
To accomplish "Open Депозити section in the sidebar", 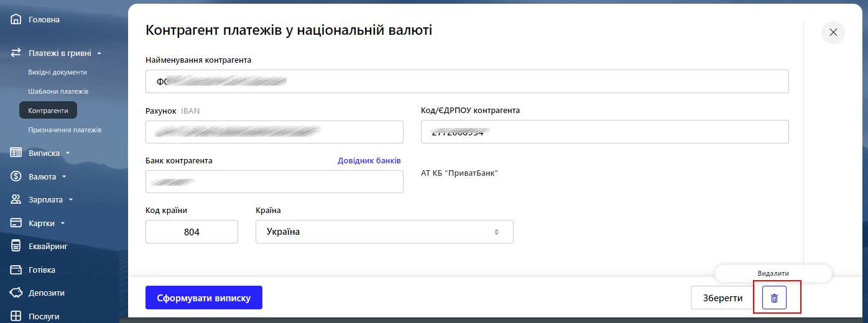I will 47,293.
